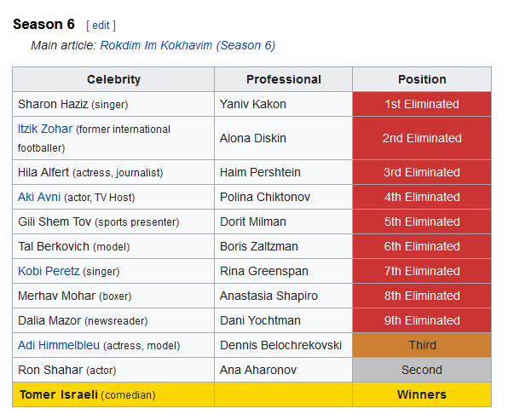Screen dimensions: 508x420
Task: Click the Professional column header
Action: pyautogui.click(x=284, y=79)
